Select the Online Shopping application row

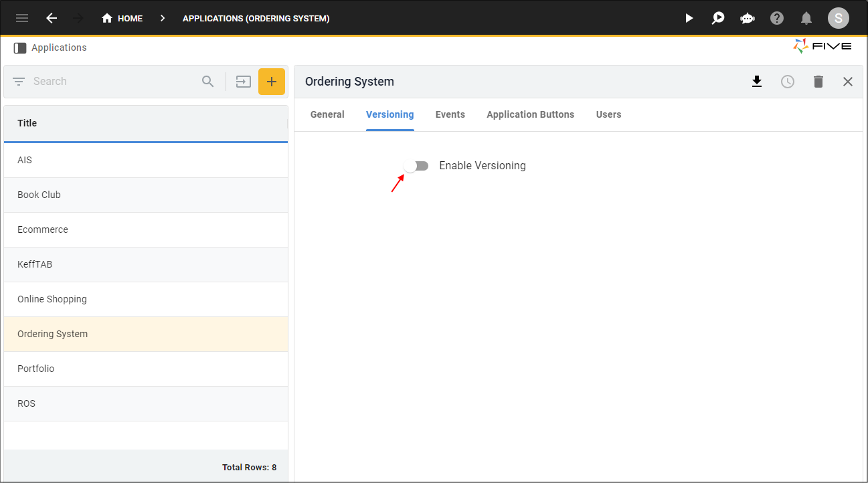coord(146,299)
